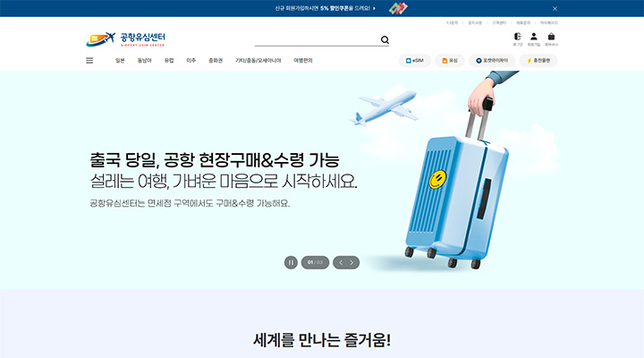Go to the previous banner slide
Image resolution: width=644 pixels, height=358 pixels.
click(341, 262)
